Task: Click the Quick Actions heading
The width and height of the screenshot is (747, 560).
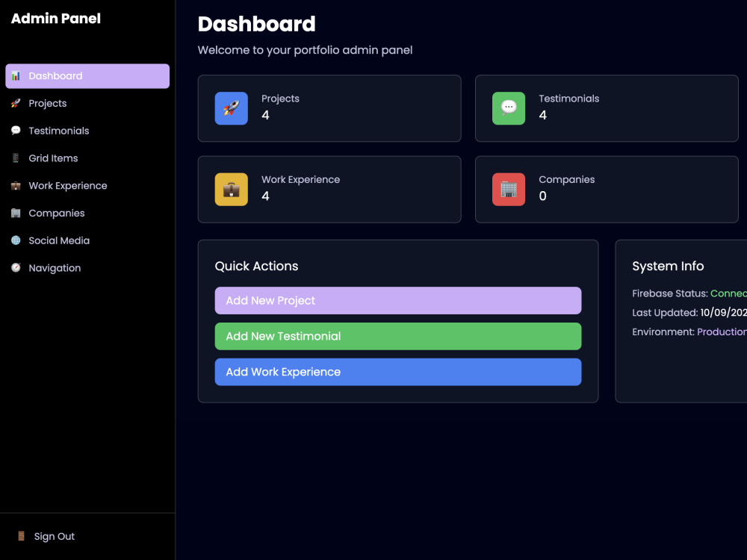Action: (256, 267)
